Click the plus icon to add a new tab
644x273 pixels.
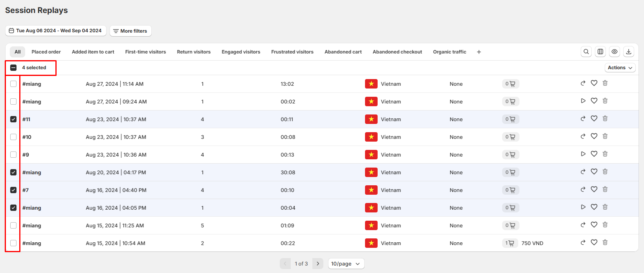click(x=479, y=52)
